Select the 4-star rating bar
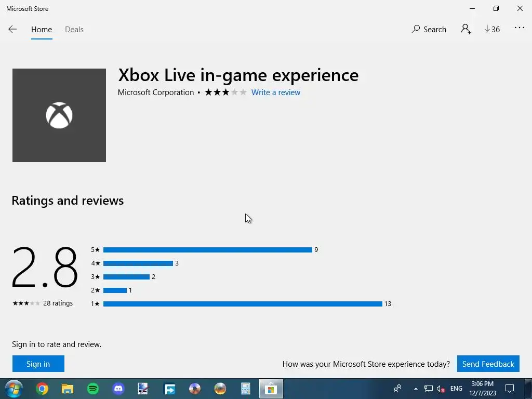The width and height of the screenshot is (532, 399). click(x=138, y=263)
